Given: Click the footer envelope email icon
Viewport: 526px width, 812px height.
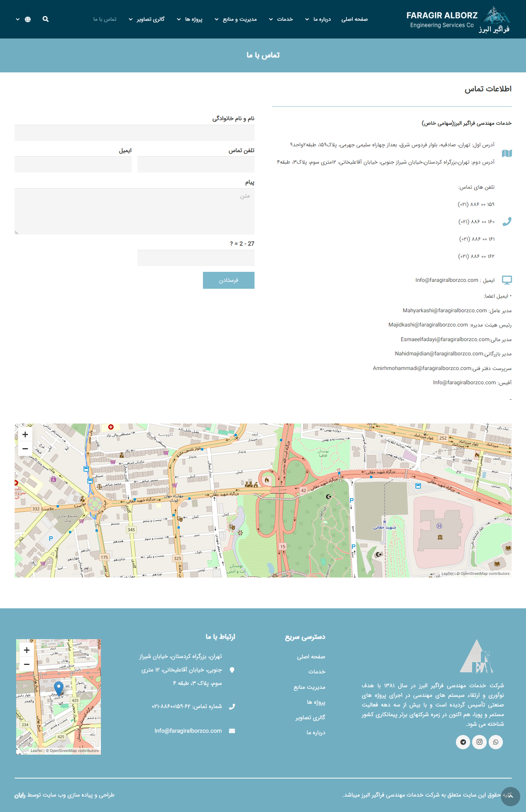Looking at the screenshot, I should 232,731.
